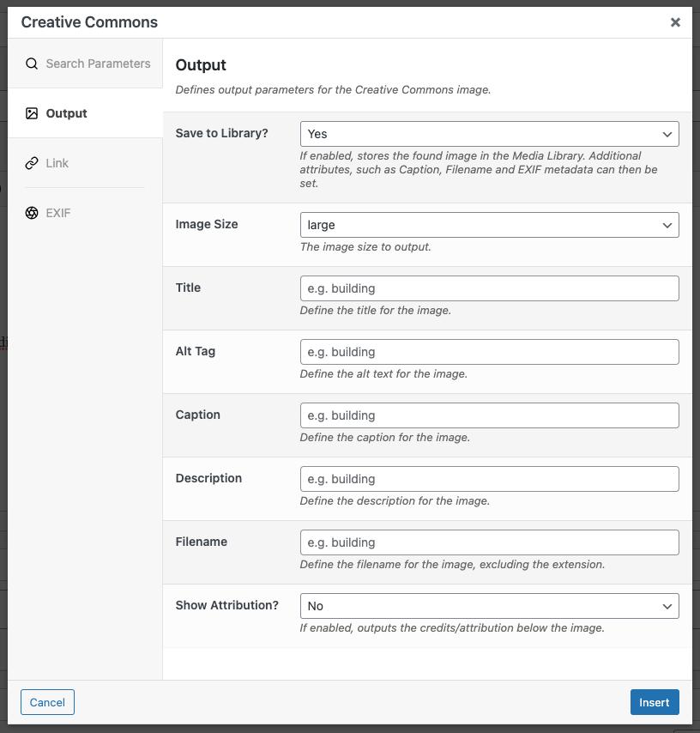700x733 pixels.
Task: Click the Cancel button
Action: pos(47,702)
